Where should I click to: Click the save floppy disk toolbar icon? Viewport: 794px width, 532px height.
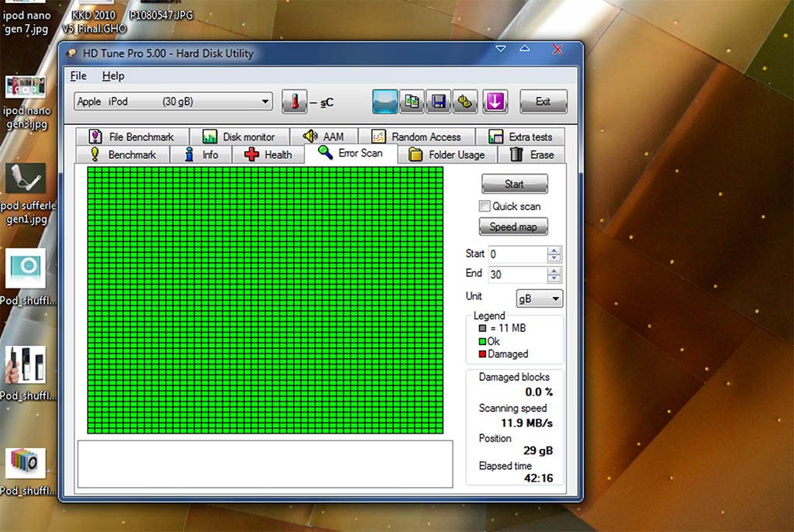(438, 102)
